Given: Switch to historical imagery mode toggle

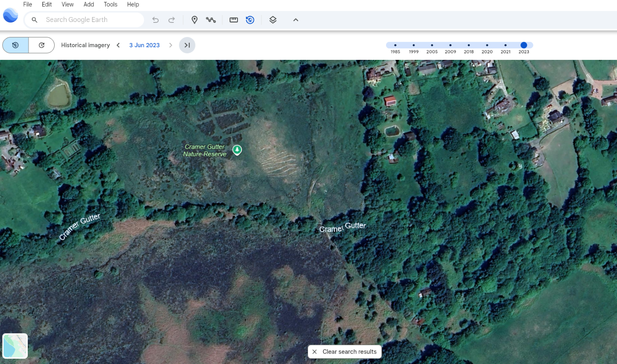Looking at the screenshot, I should click(15, 45).
